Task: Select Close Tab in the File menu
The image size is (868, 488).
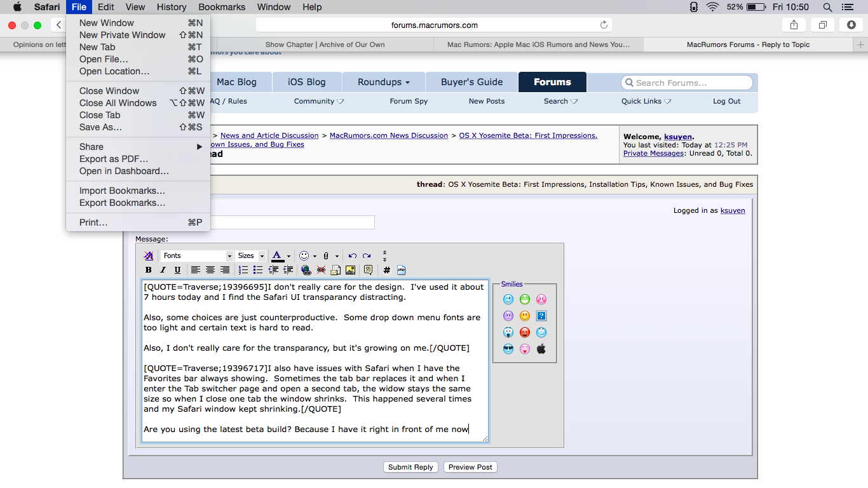Action: pos(138,115)
